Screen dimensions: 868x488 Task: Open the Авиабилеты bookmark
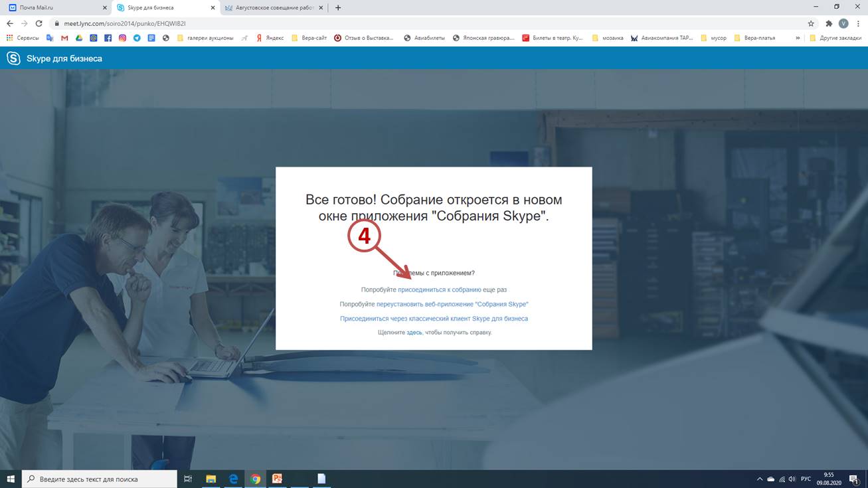424,38
